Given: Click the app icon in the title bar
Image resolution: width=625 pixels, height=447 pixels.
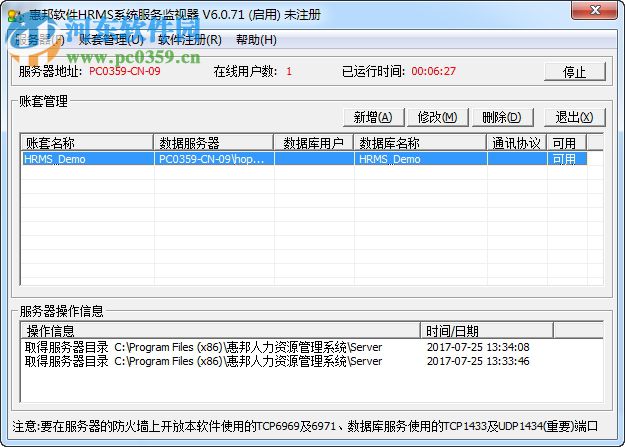Looking at the screenshot, I should [x=15, y=15].
